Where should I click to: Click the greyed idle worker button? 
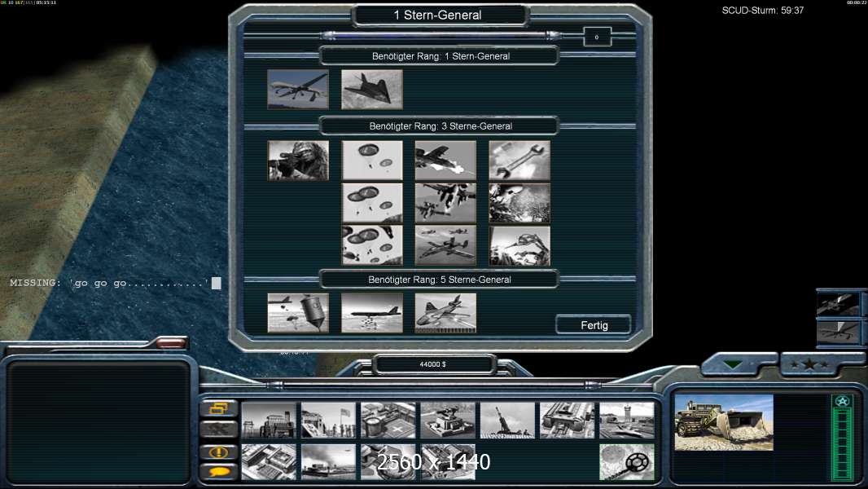coord(219,430)
